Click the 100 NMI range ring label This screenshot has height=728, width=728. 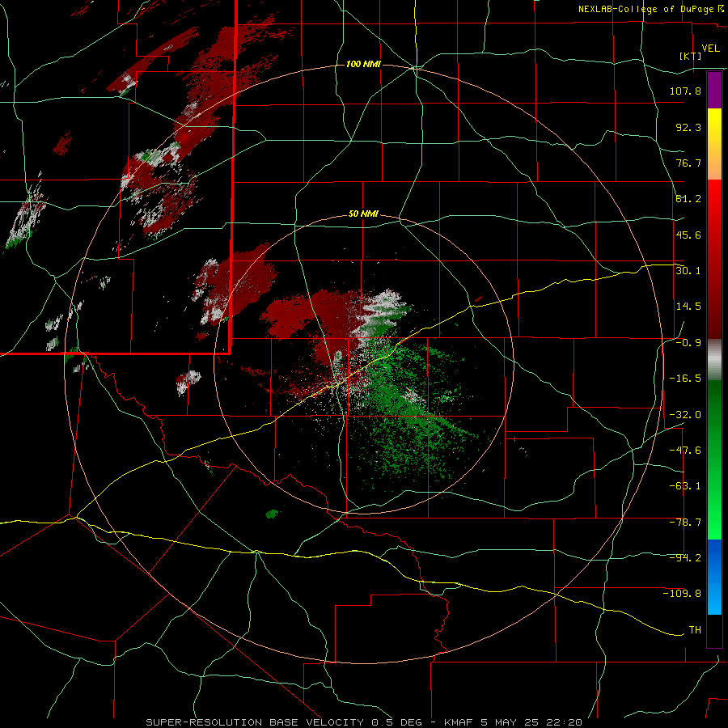click(x=363, y=64)
